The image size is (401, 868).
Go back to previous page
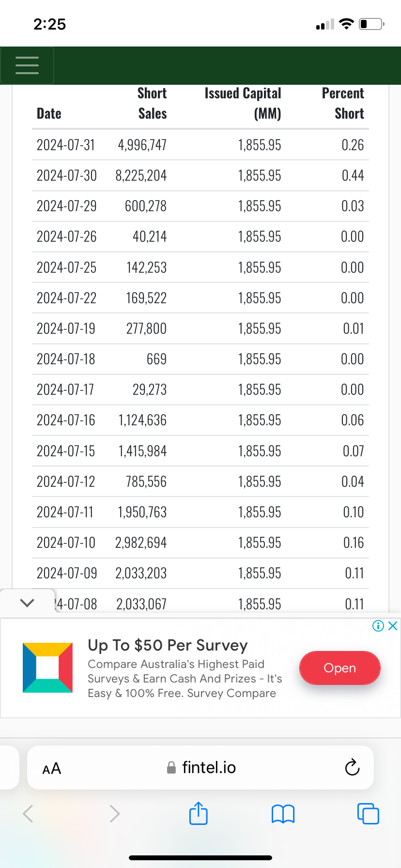[x=28, y=813]
